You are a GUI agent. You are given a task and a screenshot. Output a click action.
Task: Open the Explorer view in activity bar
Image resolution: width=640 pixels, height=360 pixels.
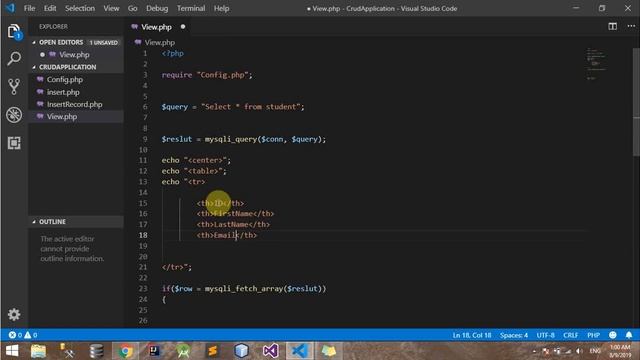(14, 32)
